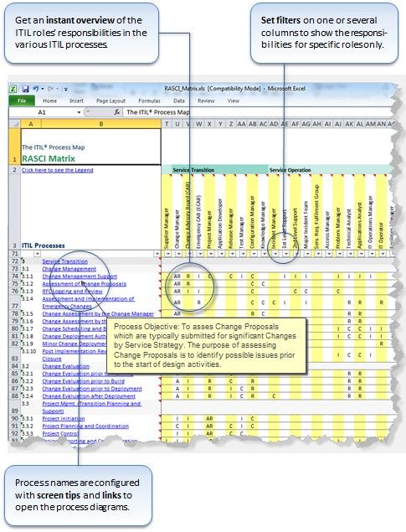
Task: Open the Project Control link
Action: pyautogui.click(x=60, y=434)
